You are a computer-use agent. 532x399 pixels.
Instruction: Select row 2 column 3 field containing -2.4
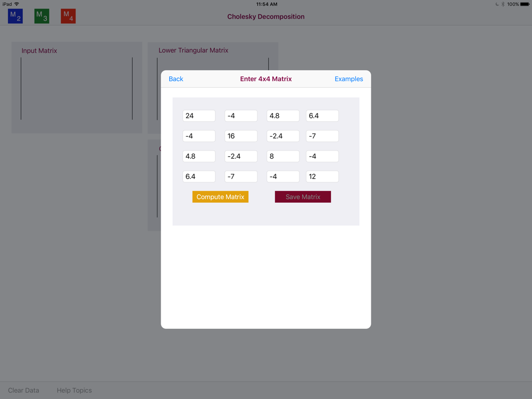[283, 136]
